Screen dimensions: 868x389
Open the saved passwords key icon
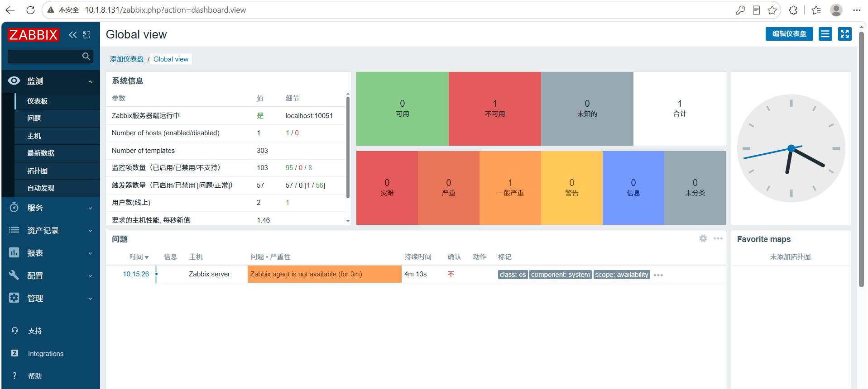click(x=740, y=10)
